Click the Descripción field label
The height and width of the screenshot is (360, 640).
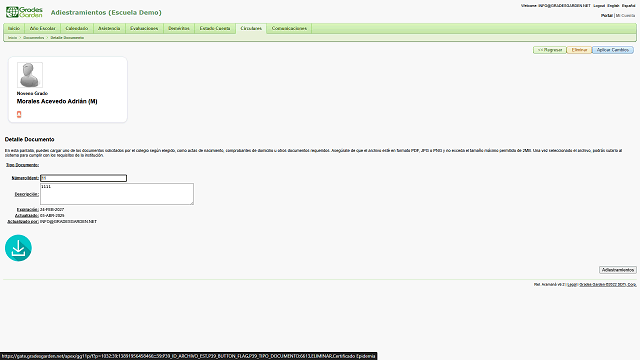tap(27, 194)
